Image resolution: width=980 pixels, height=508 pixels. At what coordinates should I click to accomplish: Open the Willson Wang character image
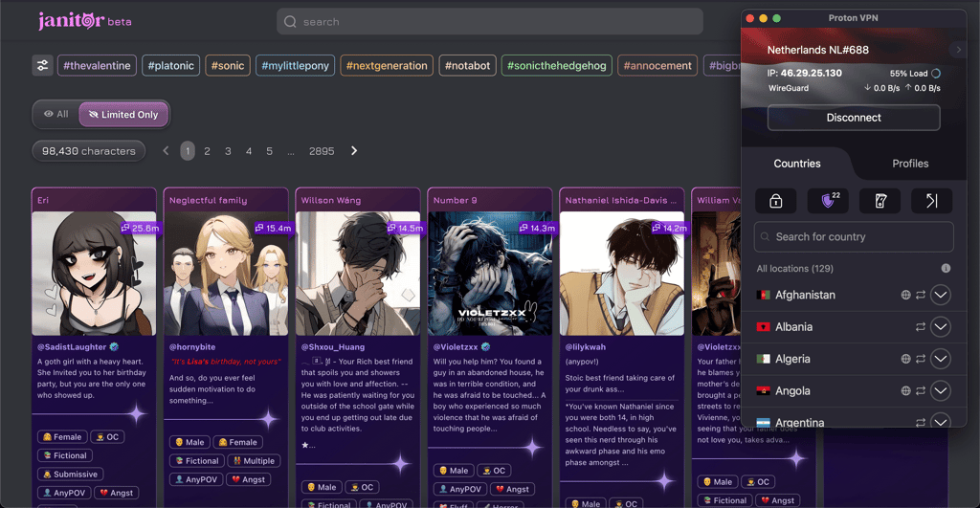pos(358,273)
